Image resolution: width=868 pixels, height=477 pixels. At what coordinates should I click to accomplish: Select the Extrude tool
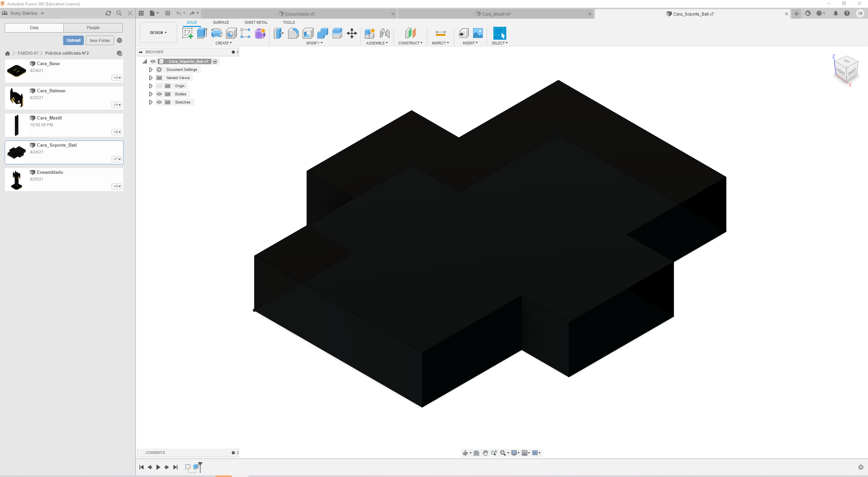tap(202, 33)
